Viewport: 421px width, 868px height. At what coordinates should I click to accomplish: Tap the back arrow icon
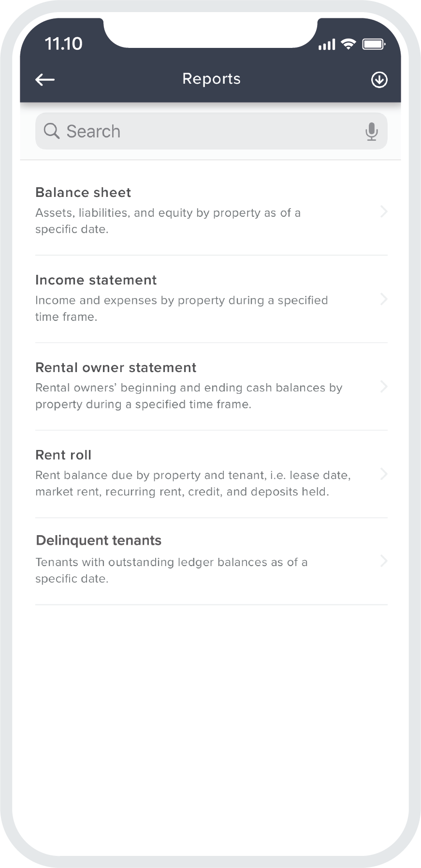[x=45, y=80]
